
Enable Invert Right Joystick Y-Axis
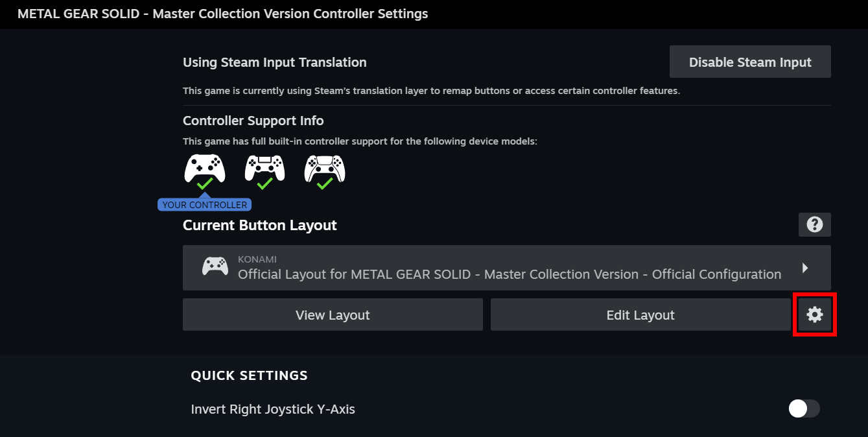coord(804,409)
